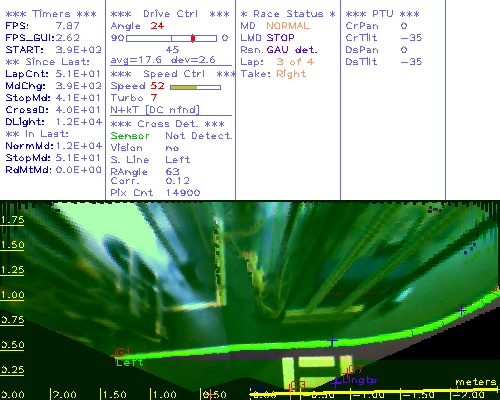Click the blue cross marker on the green line center
The height and width of the screenshot is (400, 500).
[x=332, y=341]
